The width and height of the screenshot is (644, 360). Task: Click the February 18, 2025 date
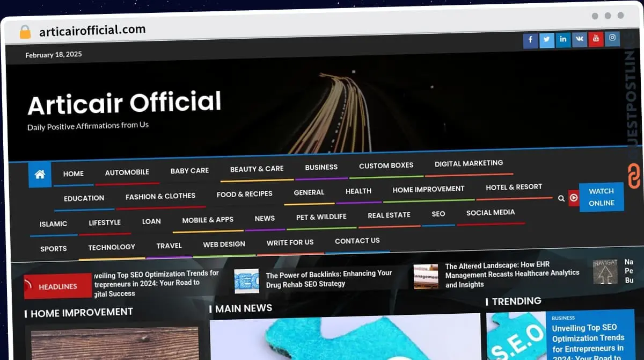point(54,54)
